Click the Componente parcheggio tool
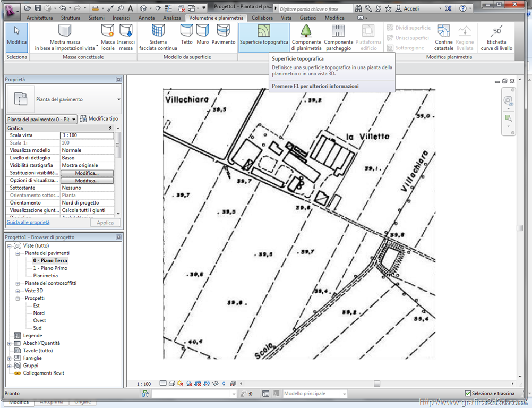The height and width of the screenshot is (408, 532). coord(338,37)
